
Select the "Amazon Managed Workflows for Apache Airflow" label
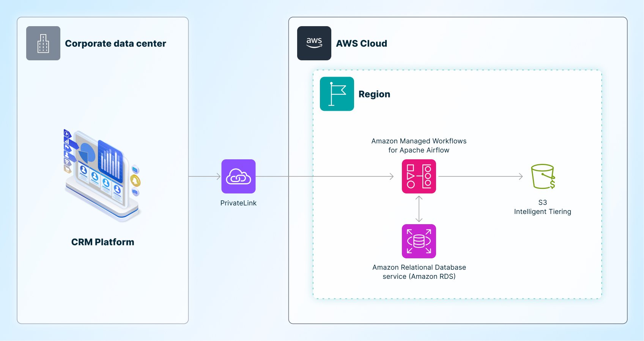click(419, 146)
